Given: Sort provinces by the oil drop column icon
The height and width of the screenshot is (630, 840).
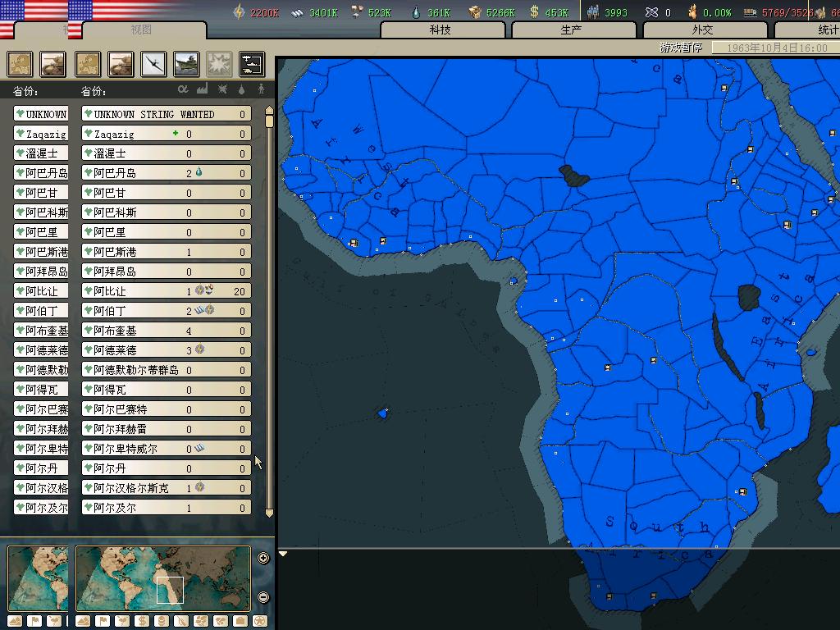Looking at the screenshot, I should coord(242,89).
